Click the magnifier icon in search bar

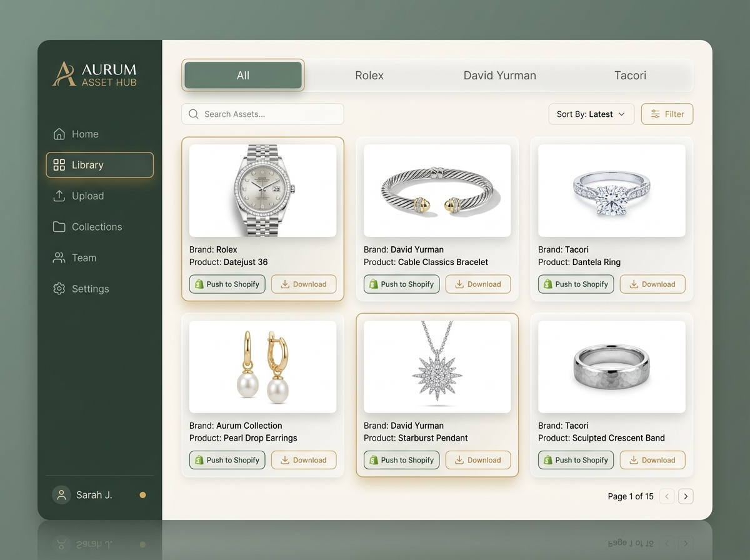pos(194,114)
